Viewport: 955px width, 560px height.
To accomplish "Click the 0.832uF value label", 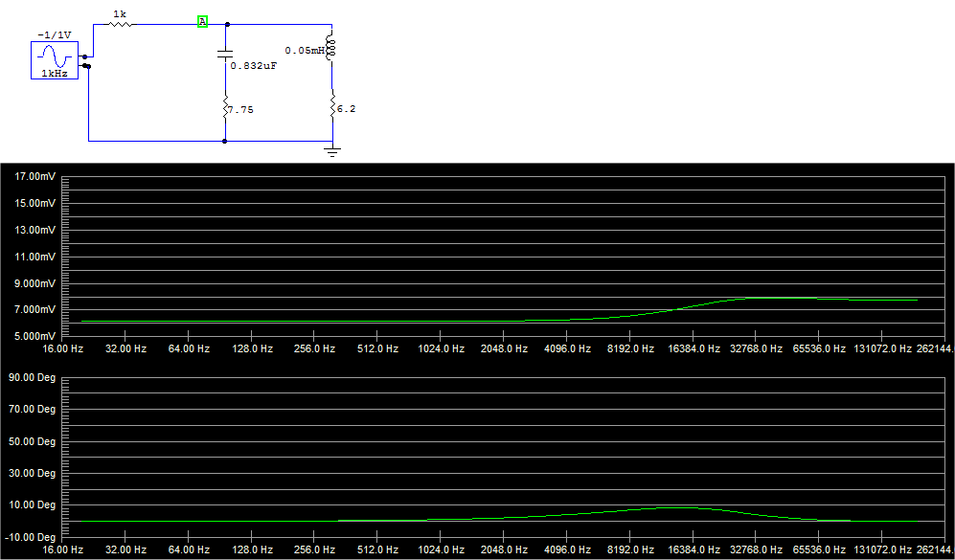I will (x=254, y=66).
